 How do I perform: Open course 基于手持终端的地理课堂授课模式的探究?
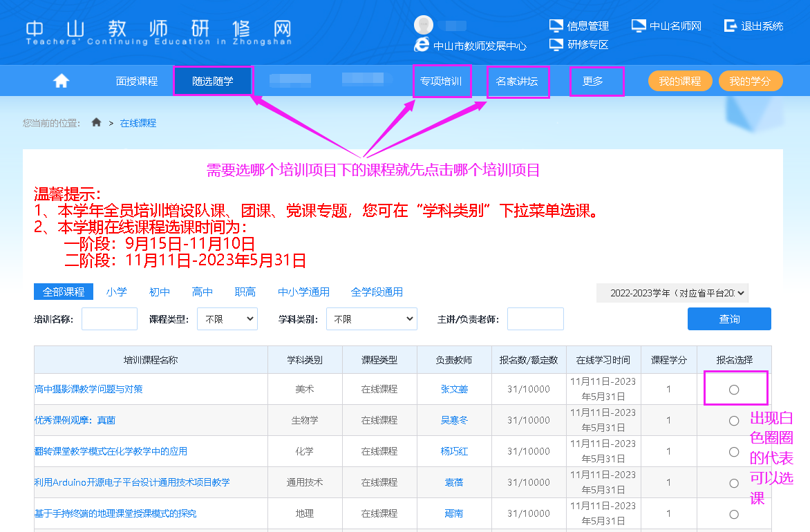(115, 513)
